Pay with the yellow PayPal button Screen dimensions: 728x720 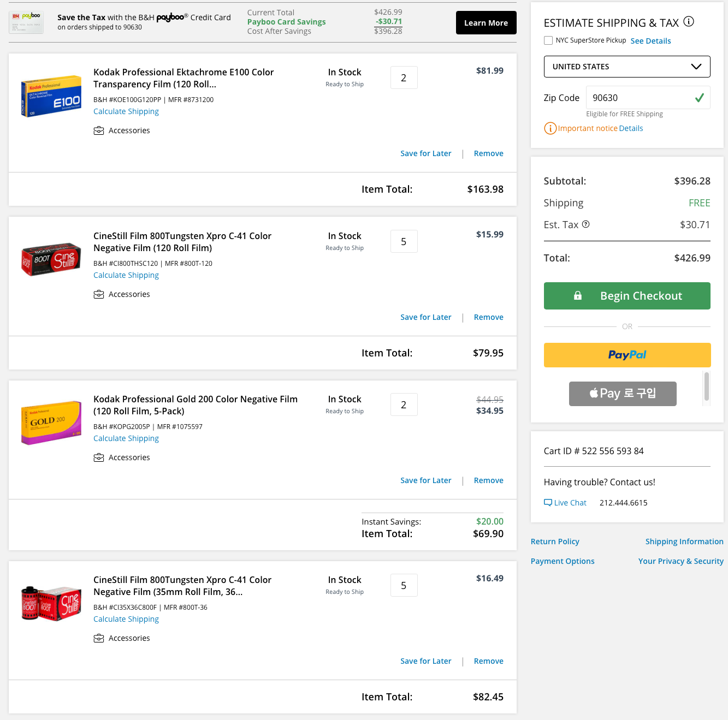(627, 355)
